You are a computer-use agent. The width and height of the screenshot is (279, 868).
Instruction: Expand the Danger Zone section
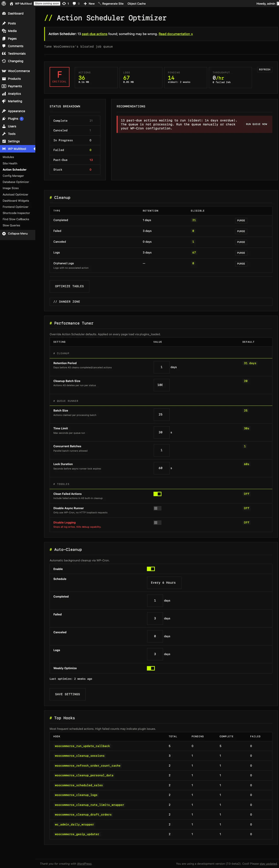coord(161,302)
